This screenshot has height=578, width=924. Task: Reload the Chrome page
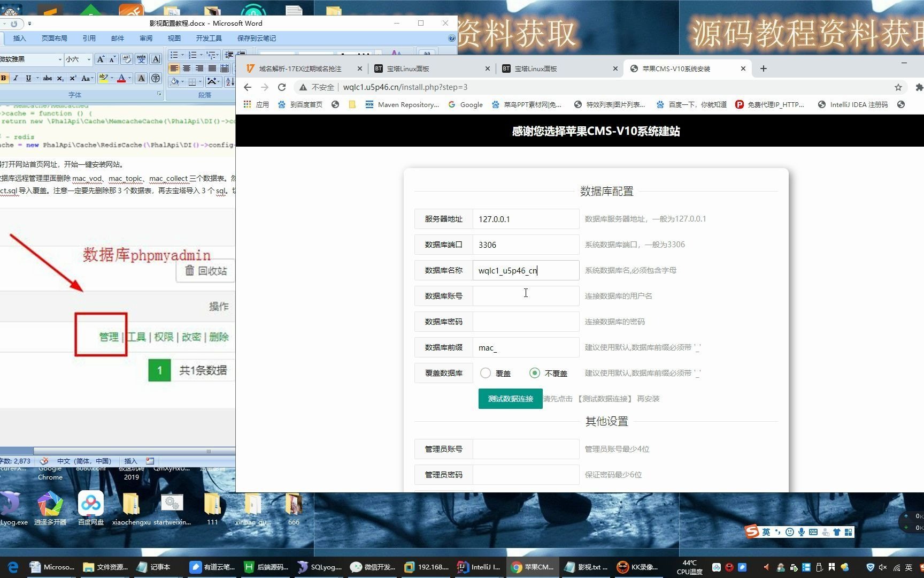pos(282,87)
